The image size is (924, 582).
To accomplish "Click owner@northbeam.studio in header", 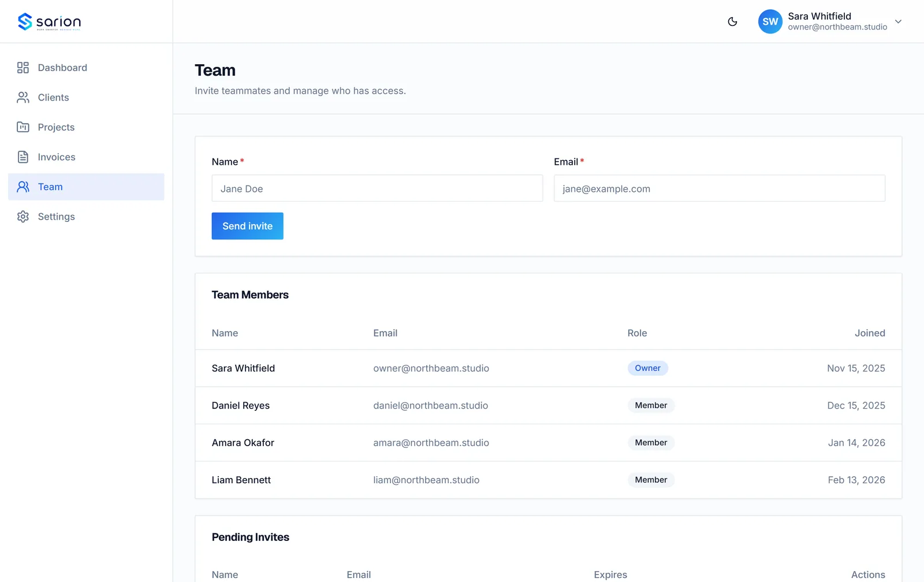I will click(x=837, y=27).
